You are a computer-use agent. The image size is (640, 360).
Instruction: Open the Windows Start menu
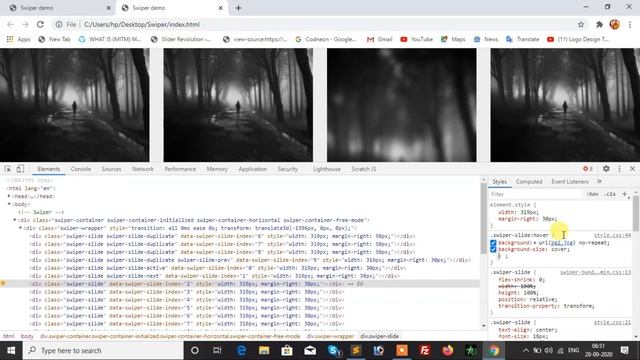coord(11,351)
